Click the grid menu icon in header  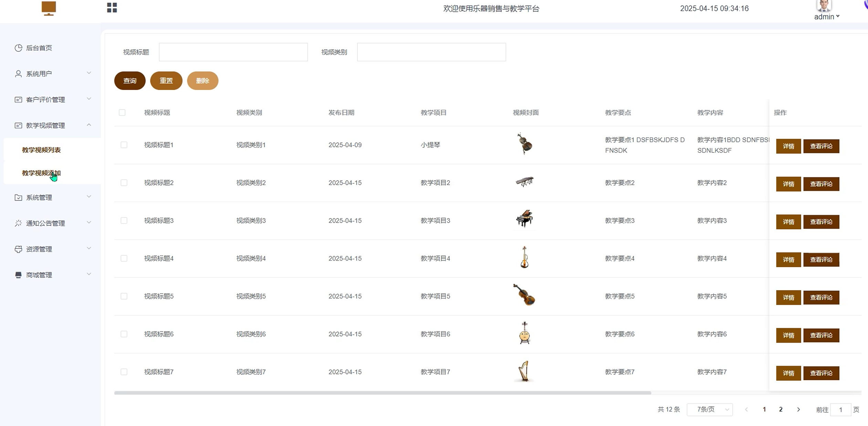112,8
